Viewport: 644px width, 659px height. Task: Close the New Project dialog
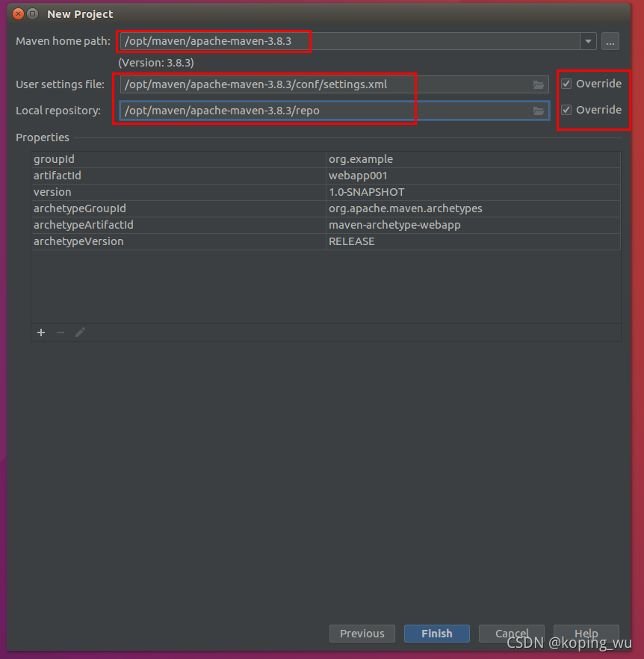[18, 14]
